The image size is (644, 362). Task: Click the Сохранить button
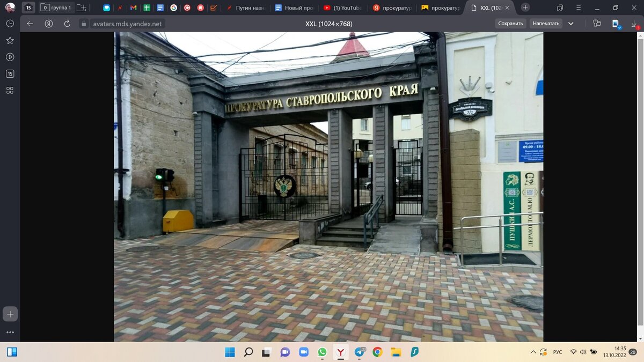tap(510, 24)
